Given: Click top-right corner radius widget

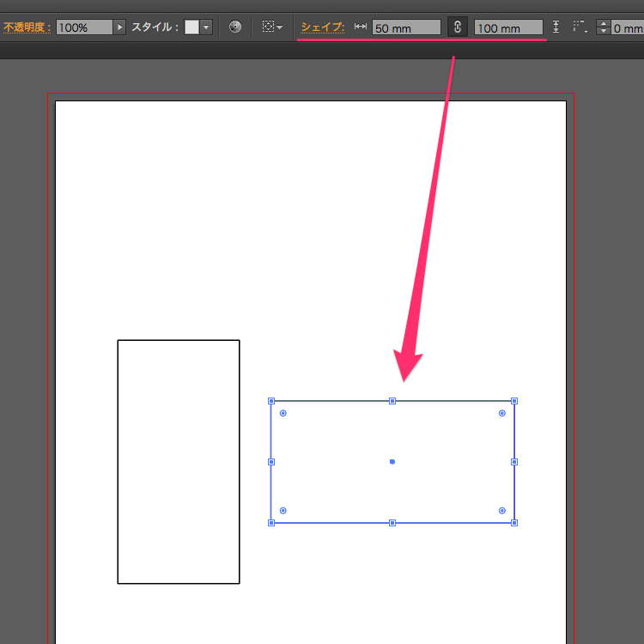Looking at the screenshot, I should point(502,413).
